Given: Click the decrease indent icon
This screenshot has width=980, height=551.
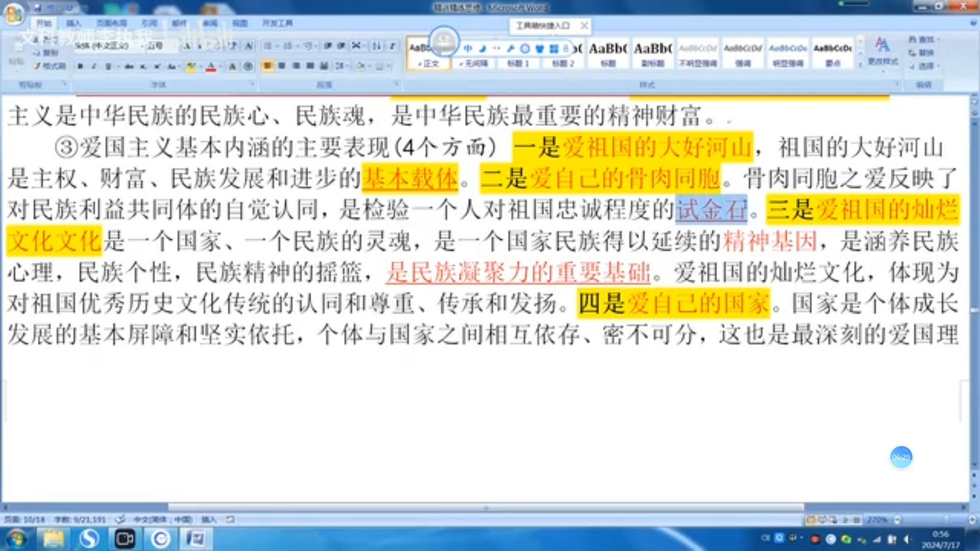Looking at the screenshot, I should click(x=328, y=46).
